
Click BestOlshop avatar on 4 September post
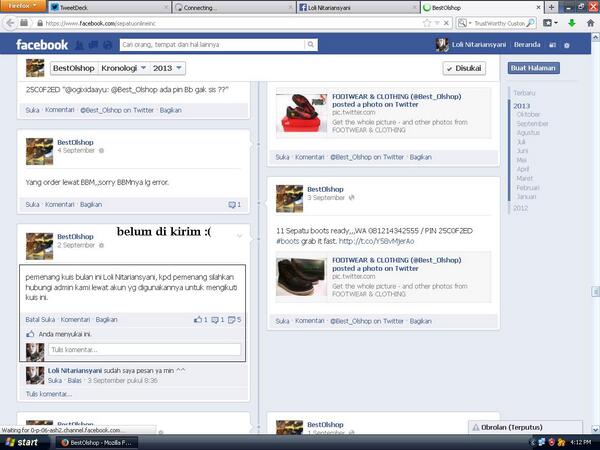pos(39,152)
